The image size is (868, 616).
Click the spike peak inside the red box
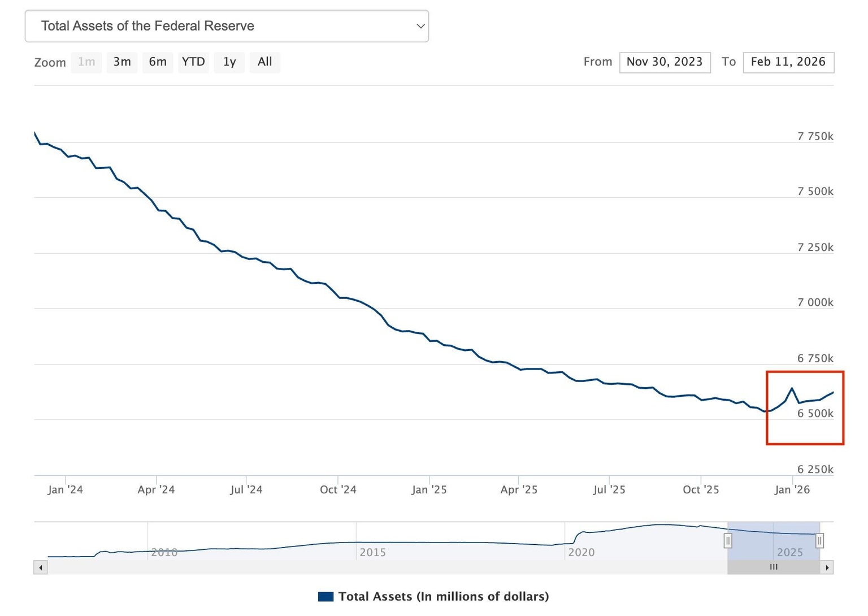coord(792,388)
